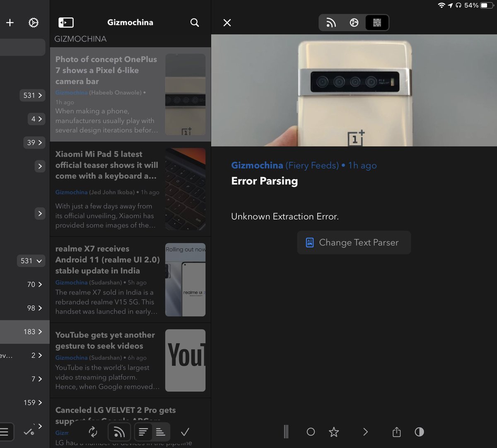The height and width of the screenshot is (448, 497).
Task: Toggle read status with the circle icon
Action: 311,432
